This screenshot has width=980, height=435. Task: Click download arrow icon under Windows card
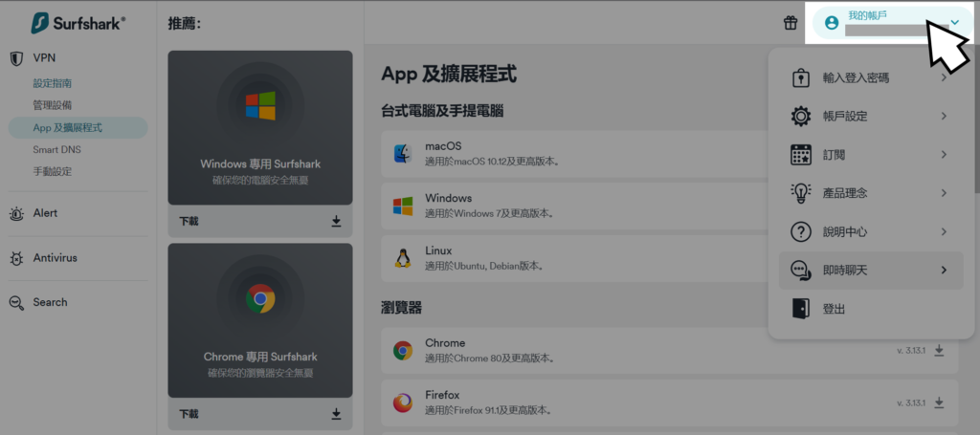point(336,221)
